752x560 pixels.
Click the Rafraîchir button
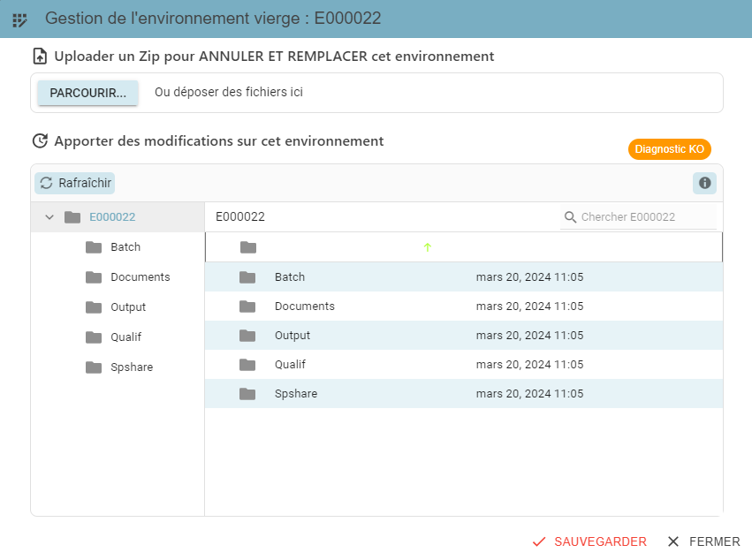pyautogui.click(x=75, y=183)
